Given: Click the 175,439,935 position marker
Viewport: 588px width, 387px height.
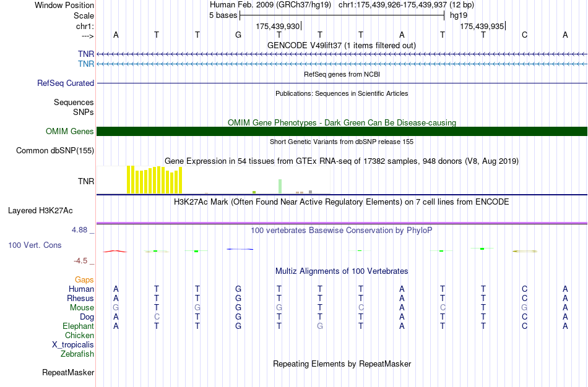Looking at the screenshot, I should 483,26.
